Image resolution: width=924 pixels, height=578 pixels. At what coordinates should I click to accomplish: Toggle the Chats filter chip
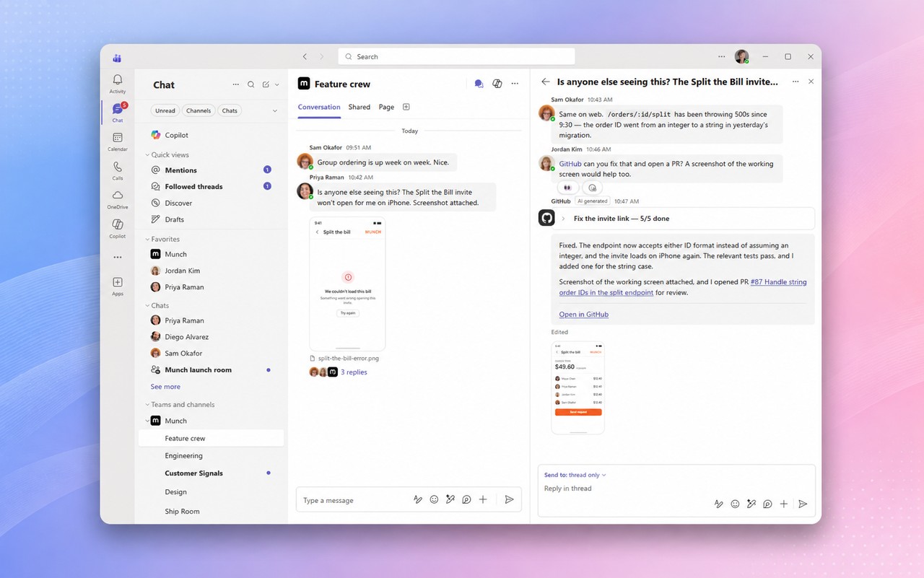(x=230, y=110)
